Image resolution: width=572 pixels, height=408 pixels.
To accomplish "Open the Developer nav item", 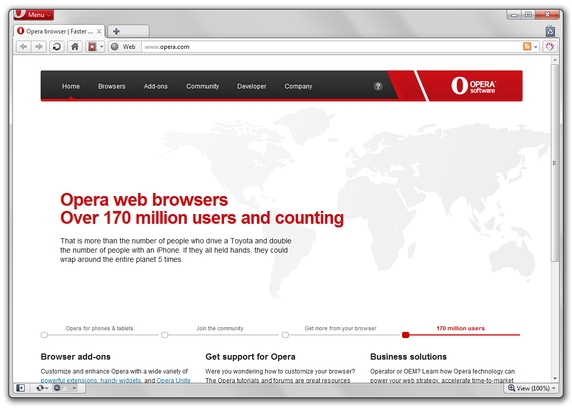I will click(252, 86).
